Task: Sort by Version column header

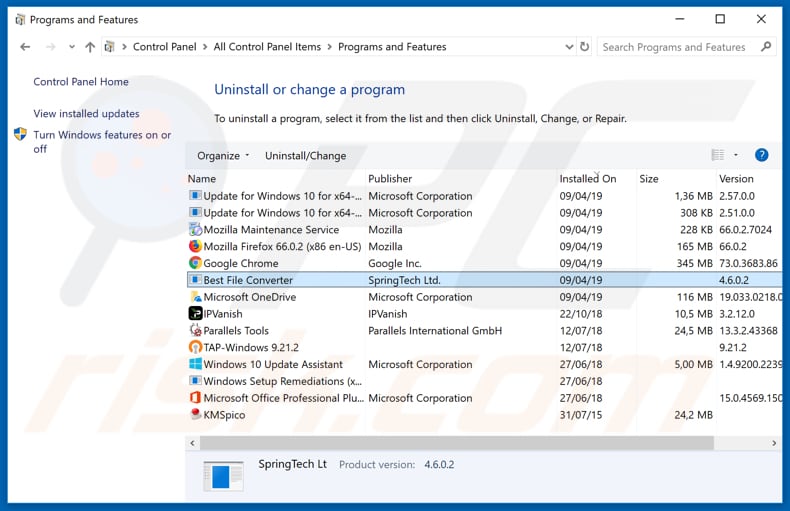Action: [x=736, y=179]
